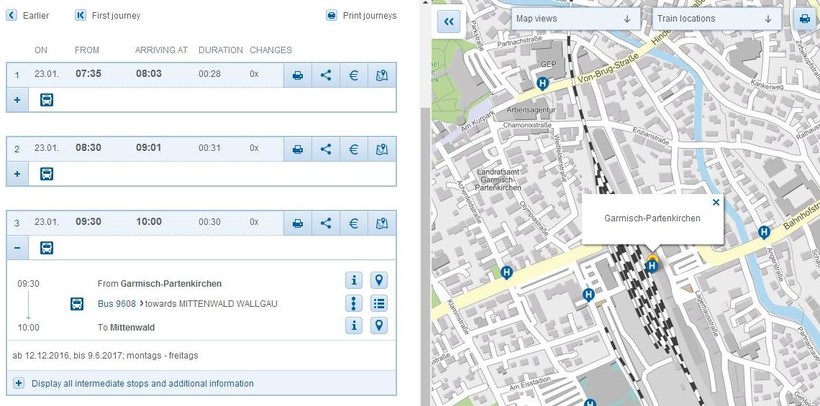Open the Bus 9608 line link

click(x=116, y=303)
